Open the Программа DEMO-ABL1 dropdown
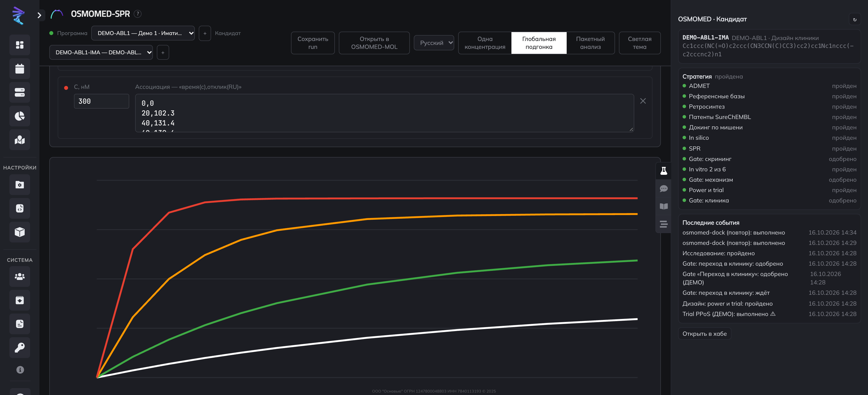The image size is (868, 395). tap(143, 33)
